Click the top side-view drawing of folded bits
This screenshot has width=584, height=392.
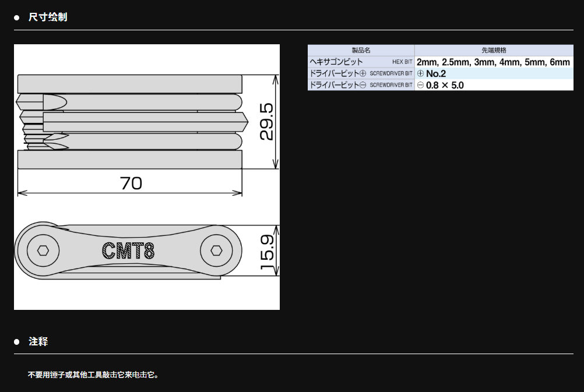pos(129,121)
